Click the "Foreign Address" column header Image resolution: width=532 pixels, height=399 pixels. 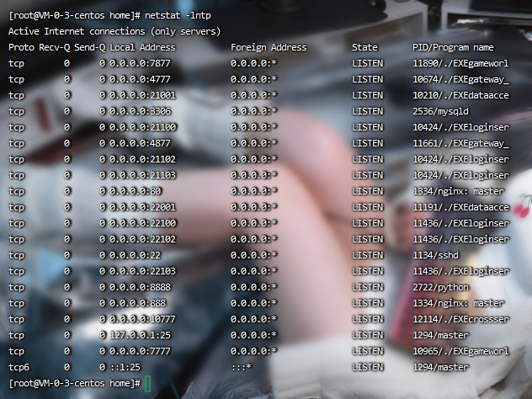(x=269, y=47)
